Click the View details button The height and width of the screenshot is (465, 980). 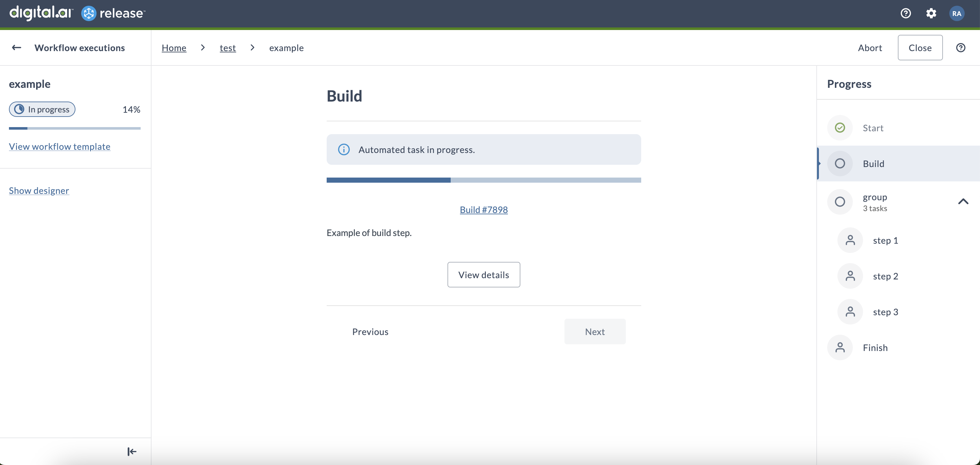484,275
